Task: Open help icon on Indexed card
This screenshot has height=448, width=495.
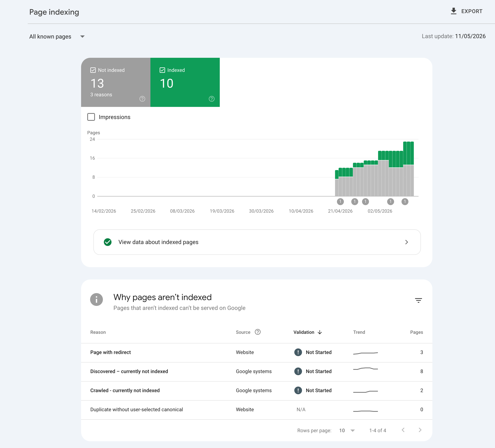Action: click(x=212, y=99)
